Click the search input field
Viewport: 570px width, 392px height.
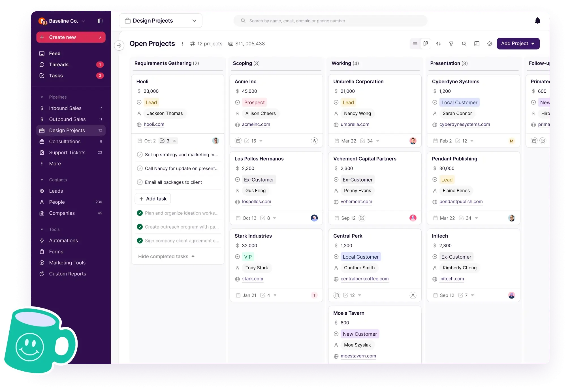tap(330, 21)
